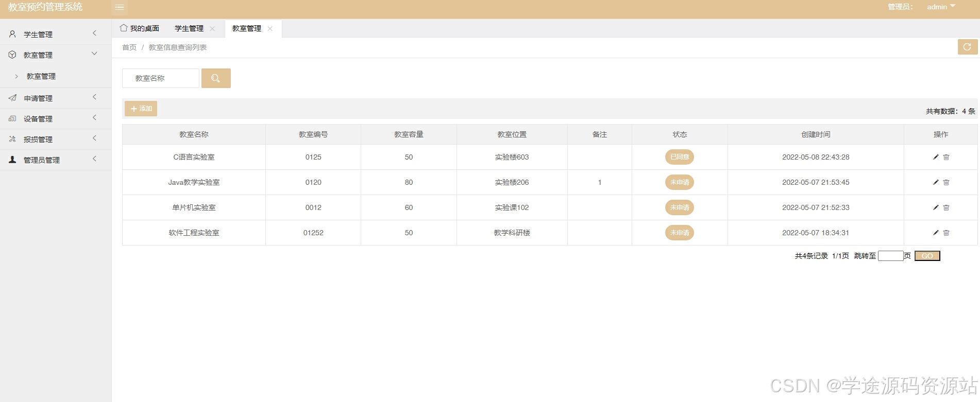Viewport: 980px width, 402px height.
Task: Click the 教室位置 column header
Action: pyautogui.click(x=512, y=134)
